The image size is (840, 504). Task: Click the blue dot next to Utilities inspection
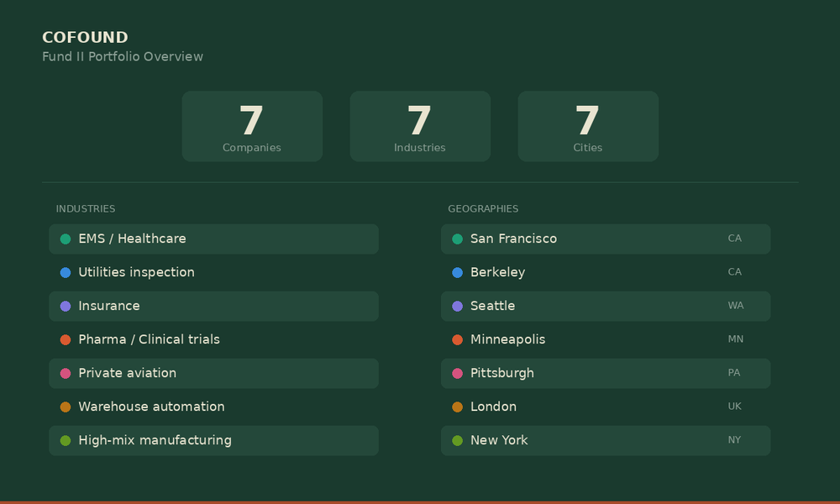pyautogui.click(x=66, y=273)
